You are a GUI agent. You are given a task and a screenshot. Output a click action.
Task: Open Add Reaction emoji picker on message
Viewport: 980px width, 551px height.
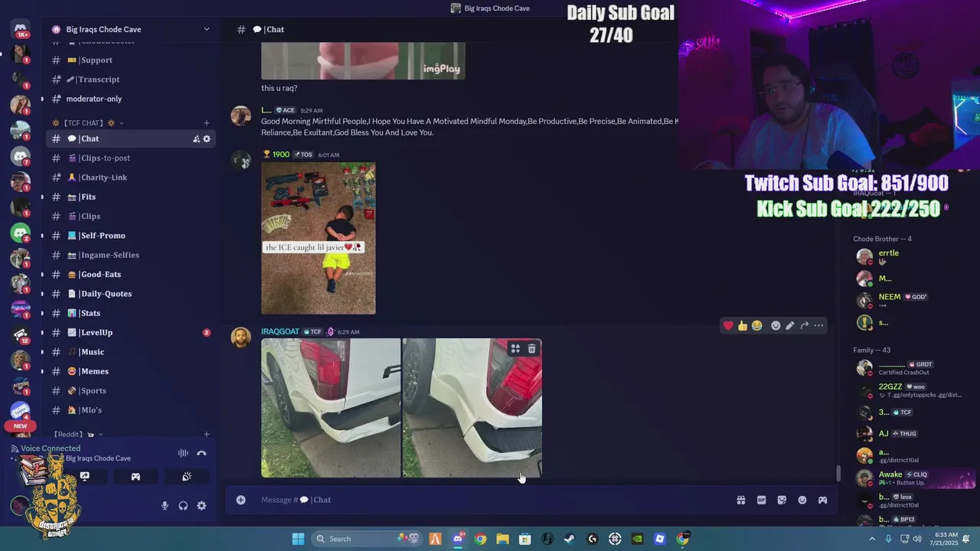click(x=776, y=326)
